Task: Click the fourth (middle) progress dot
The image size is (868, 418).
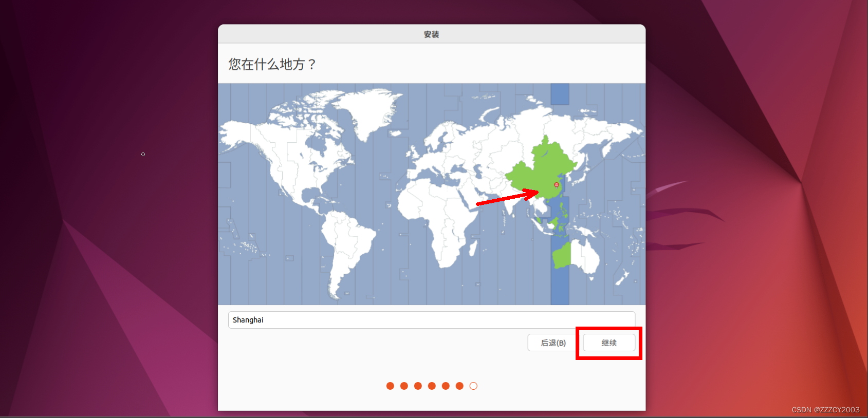Action: point(432,386)
